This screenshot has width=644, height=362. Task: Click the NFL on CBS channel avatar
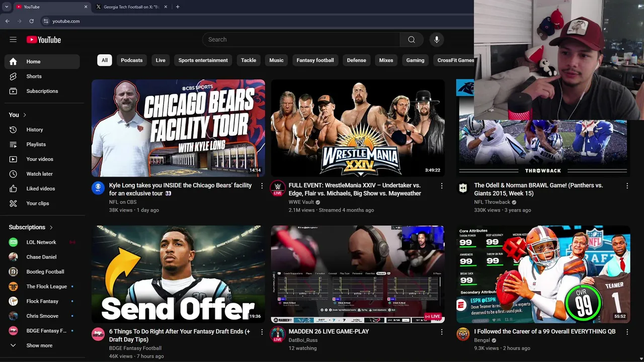pyautogui.click(x=98, y=189)
